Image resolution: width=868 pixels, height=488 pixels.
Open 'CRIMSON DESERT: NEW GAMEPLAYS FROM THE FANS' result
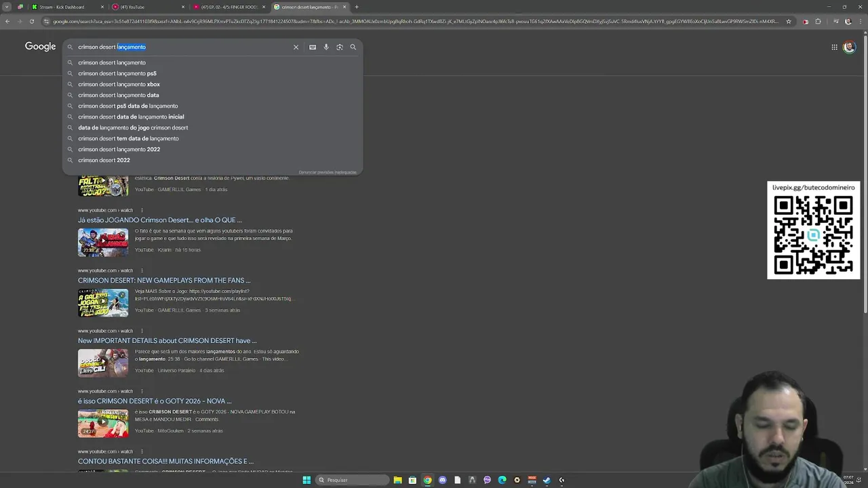click(164, 280)
